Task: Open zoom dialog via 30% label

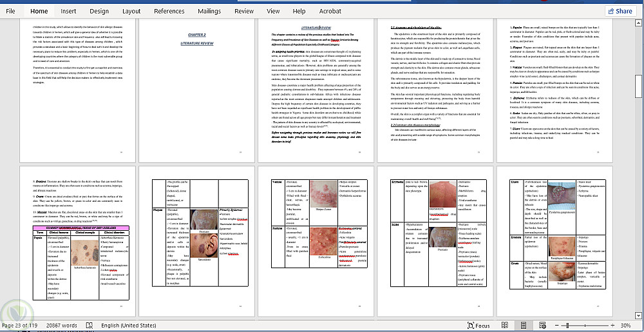Action: pyautogui.click(x=625, y=326)
